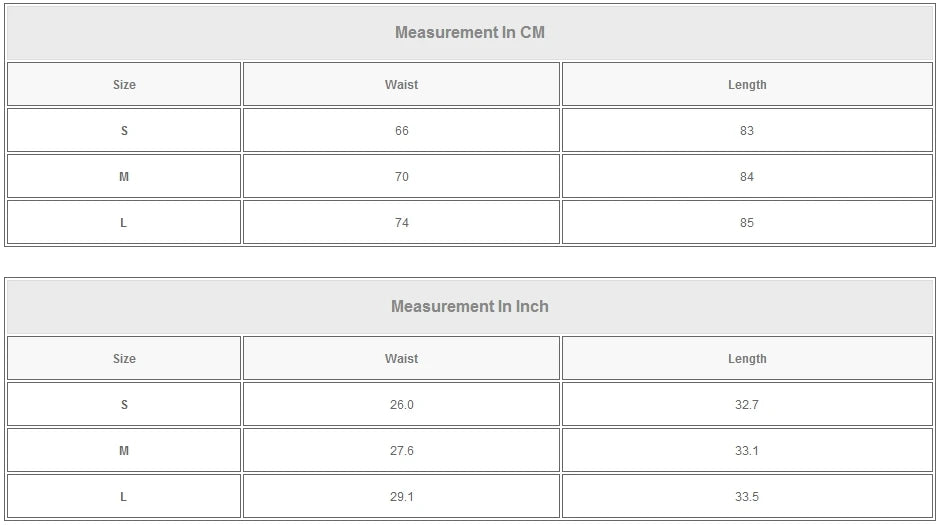Select the waist value 66 cell
The image size is (942, 525).
401,131
